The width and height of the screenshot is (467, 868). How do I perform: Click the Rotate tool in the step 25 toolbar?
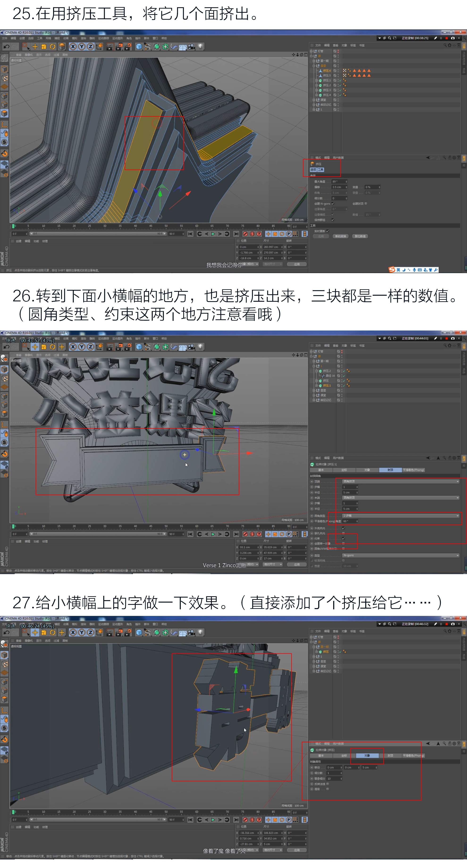(53, 47)
